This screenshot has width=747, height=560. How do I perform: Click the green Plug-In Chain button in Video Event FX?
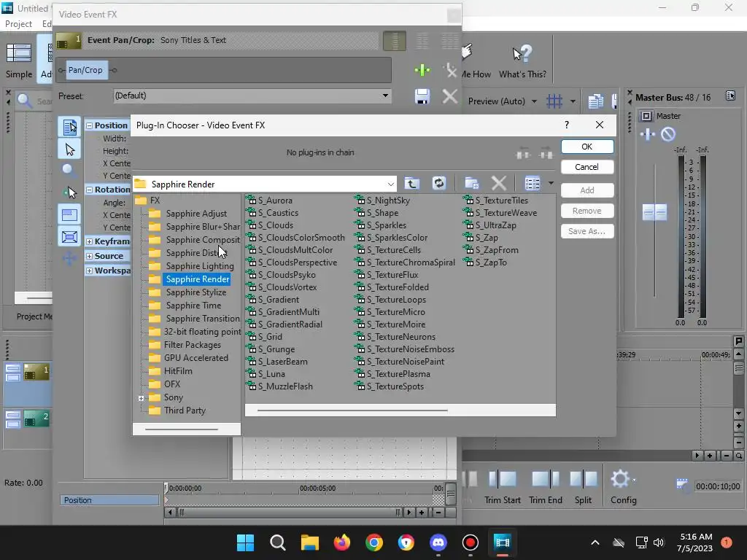tap(422, 71)
